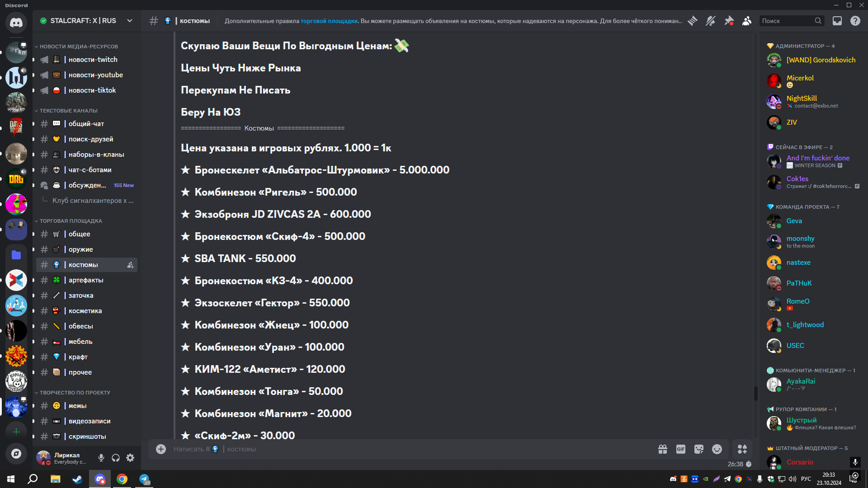Open артефакты trading channel
This screenshot has height=488, width=868.
[87, 280]
